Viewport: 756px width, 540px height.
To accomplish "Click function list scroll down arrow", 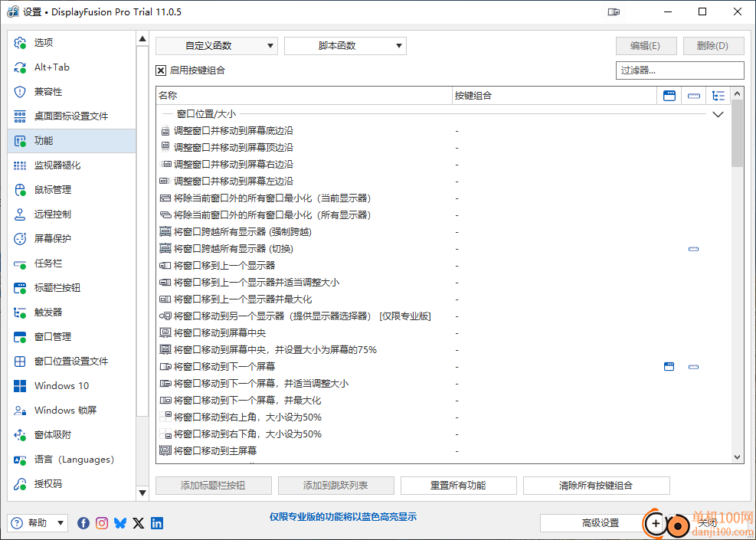I will 737,457.
